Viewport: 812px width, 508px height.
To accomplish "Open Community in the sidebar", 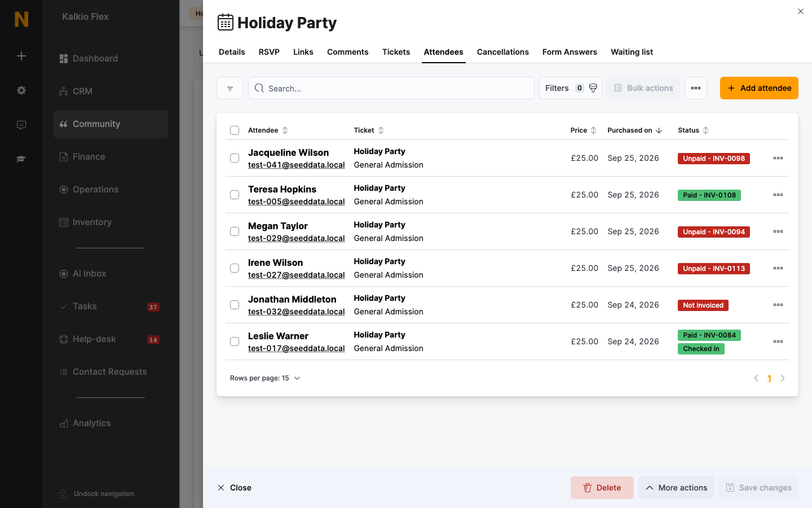I will pyautogui.click(x=111, y=124).
